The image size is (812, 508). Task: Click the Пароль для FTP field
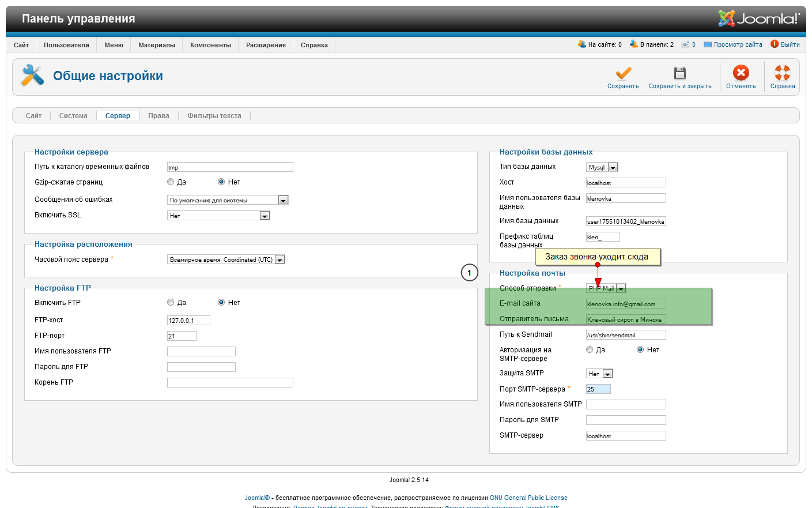[x=201, y=367]
